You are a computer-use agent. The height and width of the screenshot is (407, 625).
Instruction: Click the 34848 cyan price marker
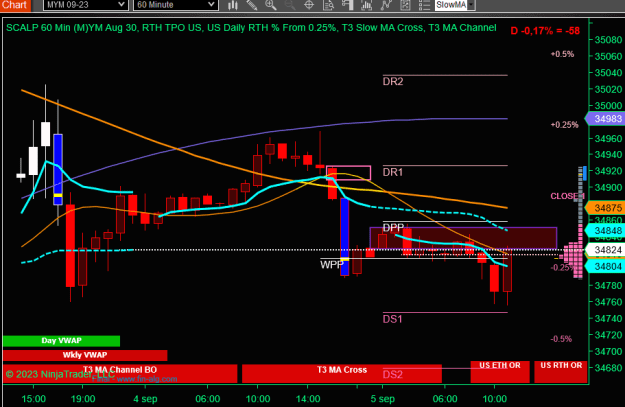click(605, 230)
